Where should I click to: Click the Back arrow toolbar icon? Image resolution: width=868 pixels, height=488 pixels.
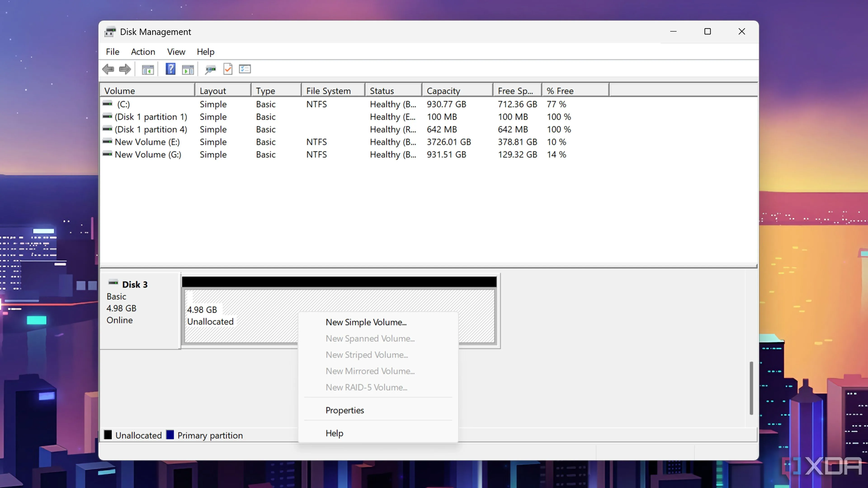point(108,69)
